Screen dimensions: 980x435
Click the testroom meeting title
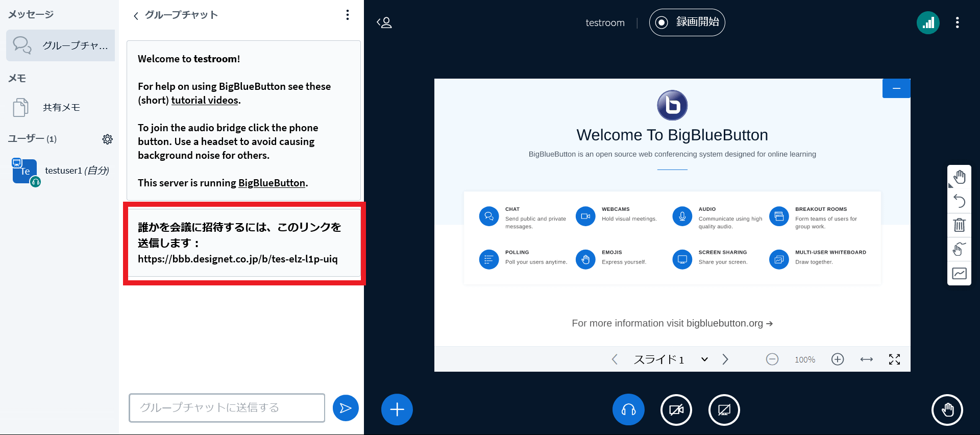pyautogui.click(x=605, y=23)
